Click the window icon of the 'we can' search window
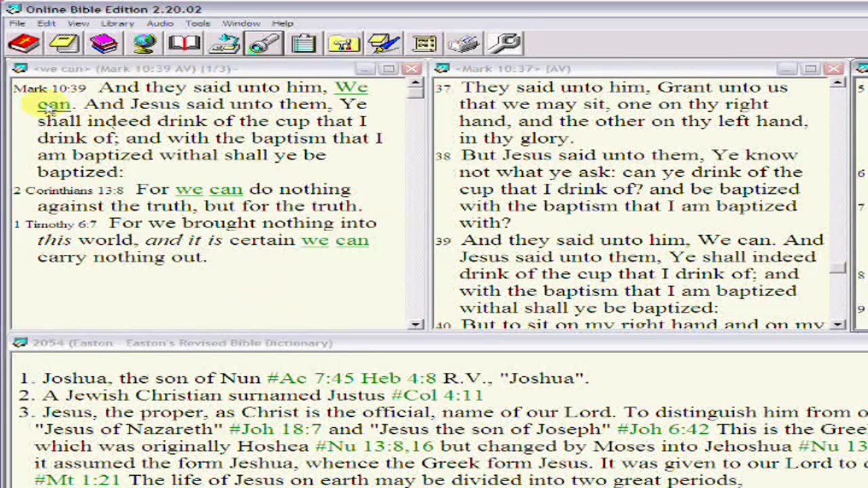The width and height of the screenshot is (868, 488). coord(20,68)
